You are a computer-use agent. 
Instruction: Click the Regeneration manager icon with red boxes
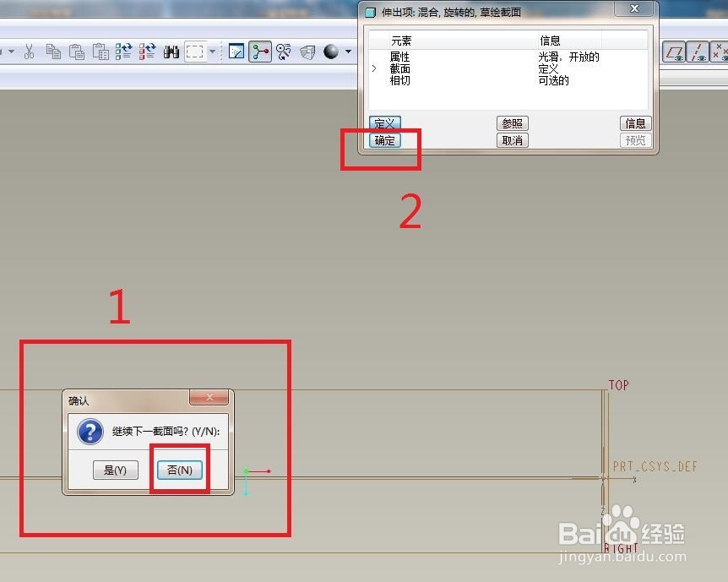[x=147, y=52]
